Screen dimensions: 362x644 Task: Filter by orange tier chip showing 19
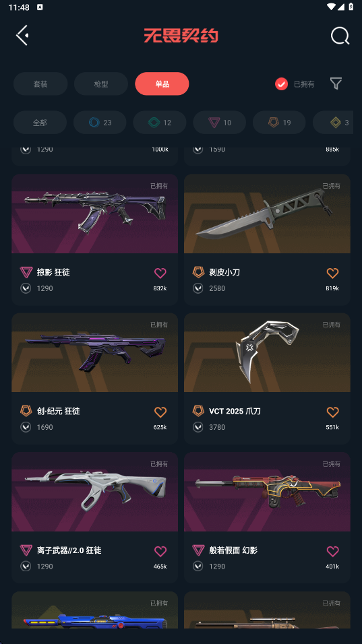click(x=279, y=123)
